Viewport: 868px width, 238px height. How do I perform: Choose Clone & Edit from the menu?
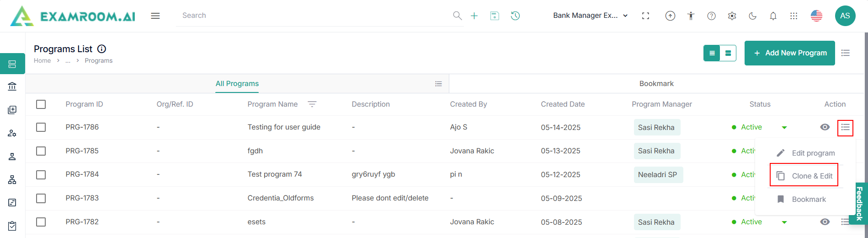(804, 176)
